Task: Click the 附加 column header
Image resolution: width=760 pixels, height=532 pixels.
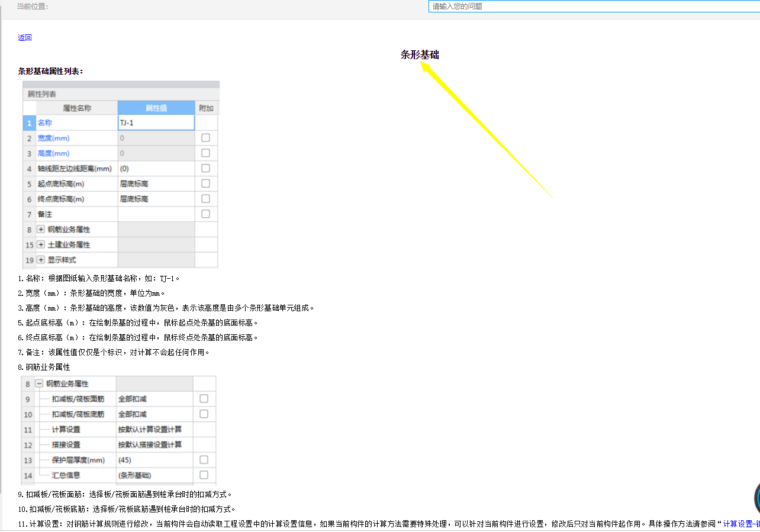Action: tap(206, 108)
